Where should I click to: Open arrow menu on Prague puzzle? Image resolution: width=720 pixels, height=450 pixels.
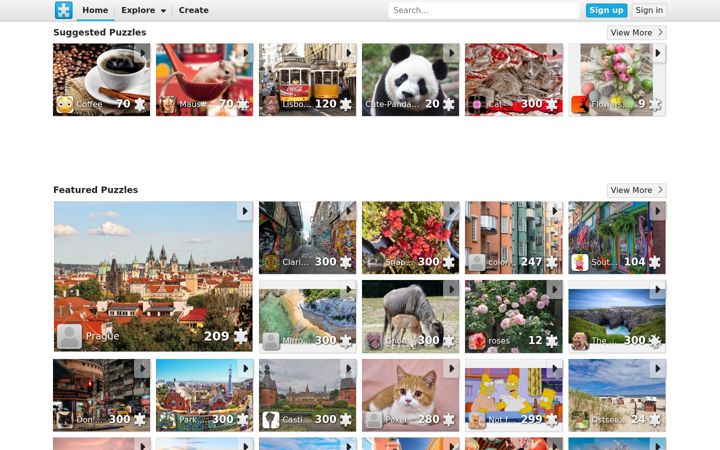245,211
